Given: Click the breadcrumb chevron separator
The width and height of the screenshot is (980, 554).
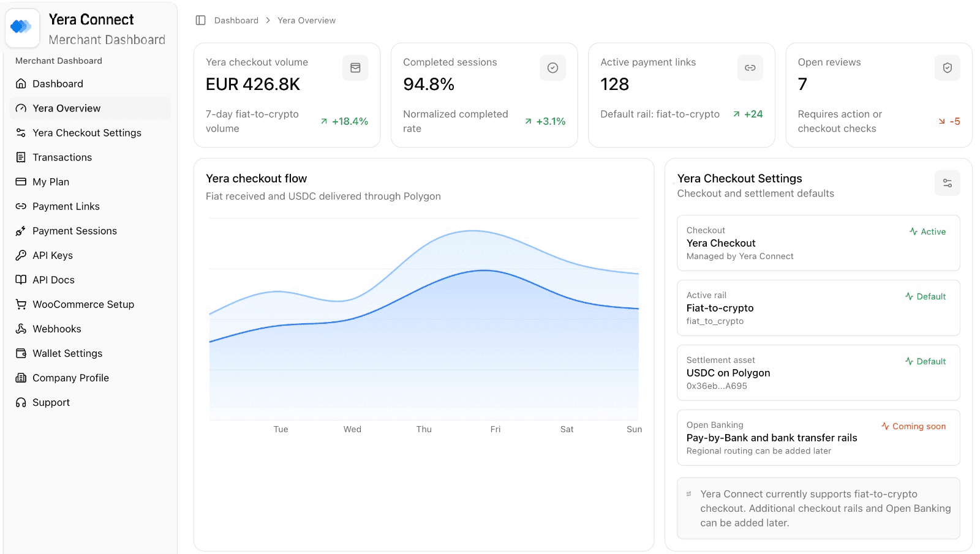Looking at the screenshot, I should [268, 20].
